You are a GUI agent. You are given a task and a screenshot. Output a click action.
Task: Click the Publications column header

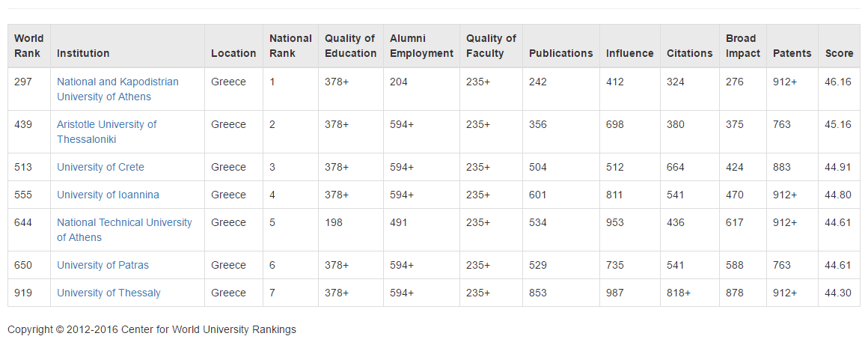click(560, 53)
